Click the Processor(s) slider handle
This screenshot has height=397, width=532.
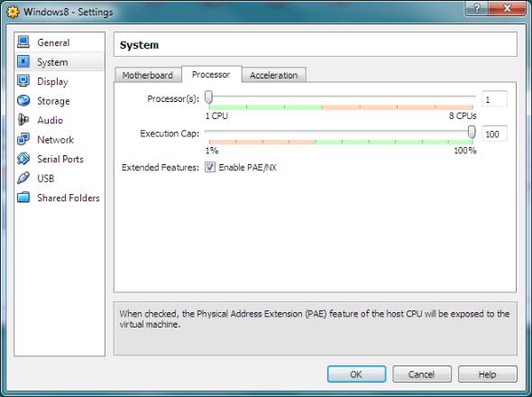[x=208, y=97]
